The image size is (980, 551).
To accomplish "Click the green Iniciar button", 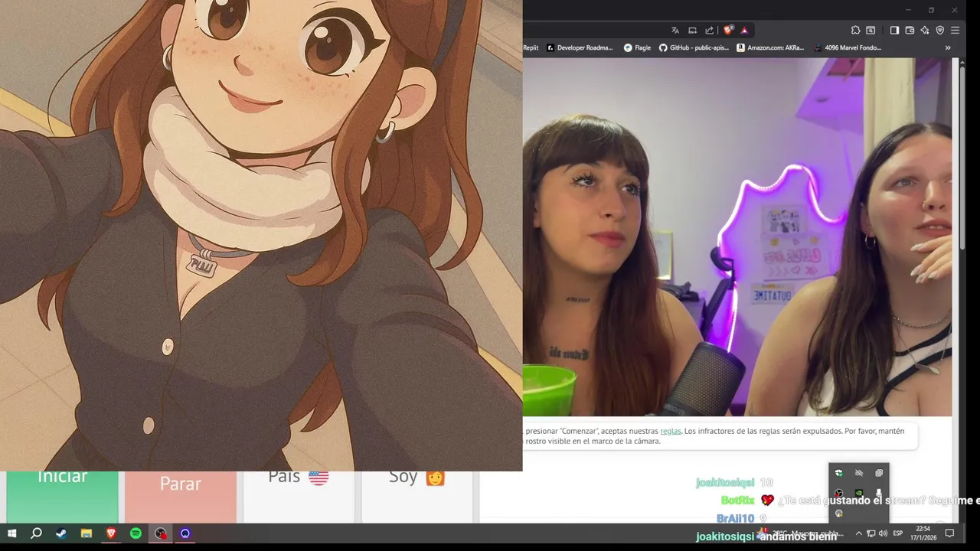I will click(x=62, y=497).
